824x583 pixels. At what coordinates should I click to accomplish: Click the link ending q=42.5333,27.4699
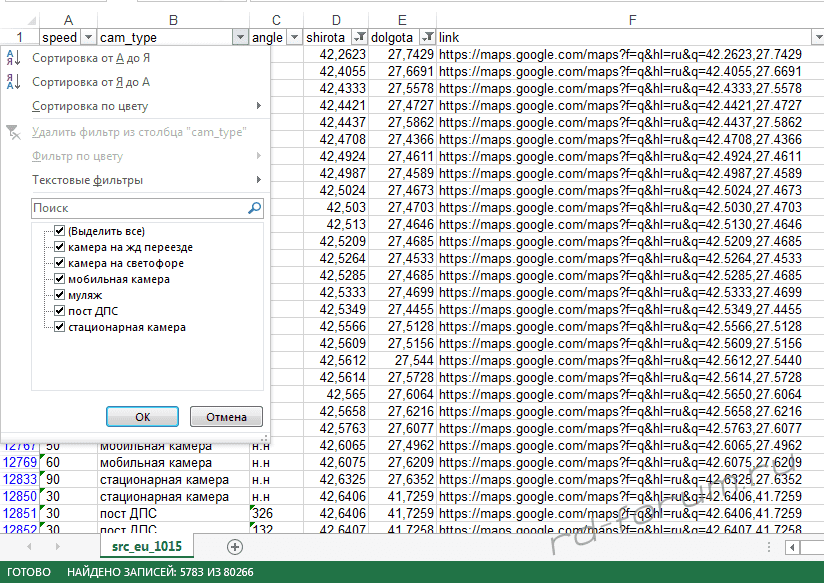[621, 292]
